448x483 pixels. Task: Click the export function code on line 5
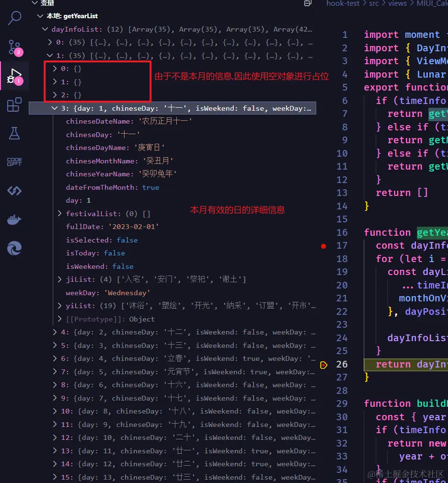click(406, 88)
